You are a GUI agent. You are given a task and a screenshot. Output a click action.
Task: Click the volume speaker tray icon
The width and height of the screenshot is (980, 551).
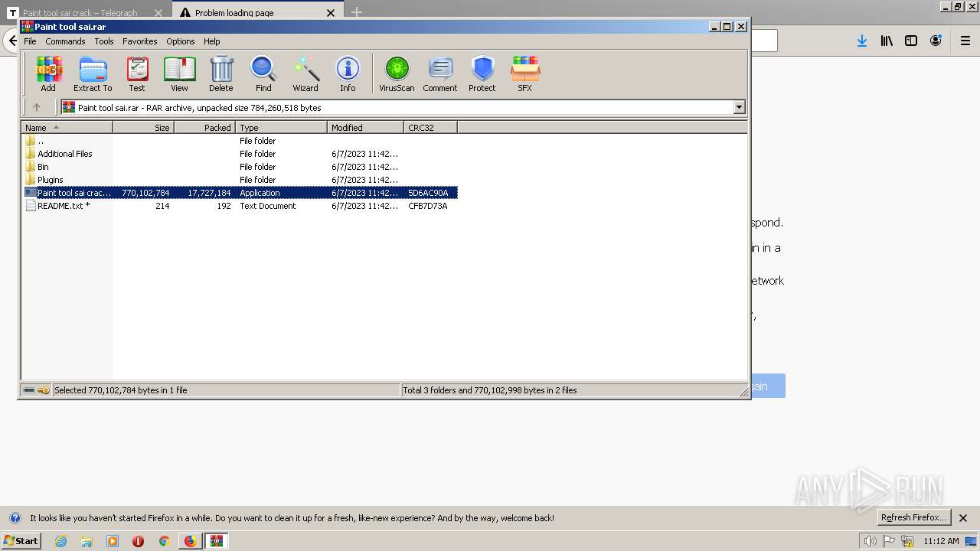(x=870, y=541)
